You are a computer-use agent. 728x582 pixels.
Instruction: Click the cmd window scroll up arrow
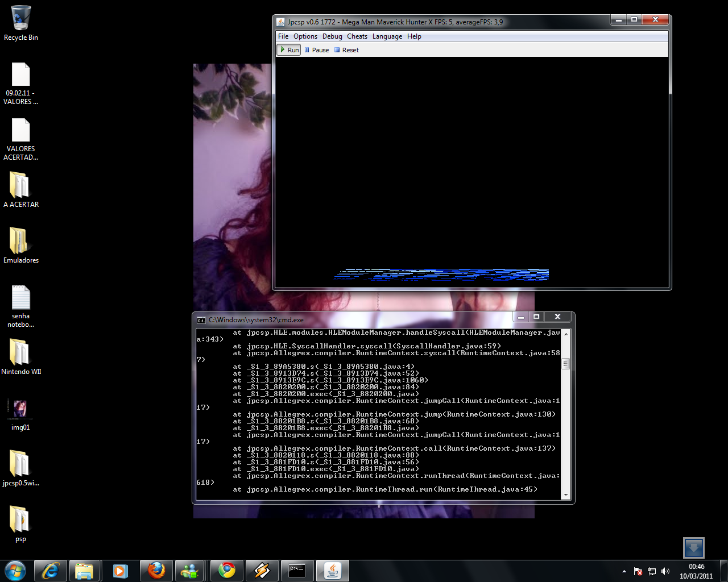pos(565,334)
